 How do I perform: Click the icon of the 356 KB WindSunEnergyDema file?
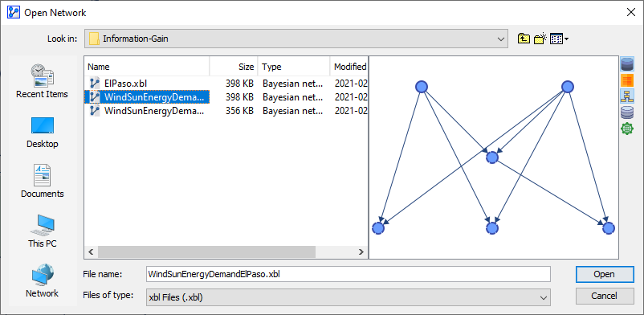(x=95, y=111)
